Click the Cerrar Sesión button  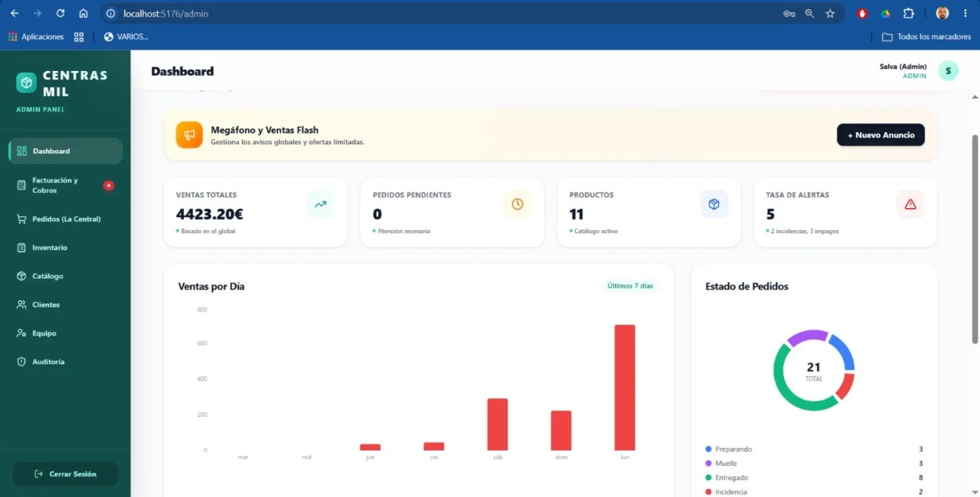click(65, 474)
